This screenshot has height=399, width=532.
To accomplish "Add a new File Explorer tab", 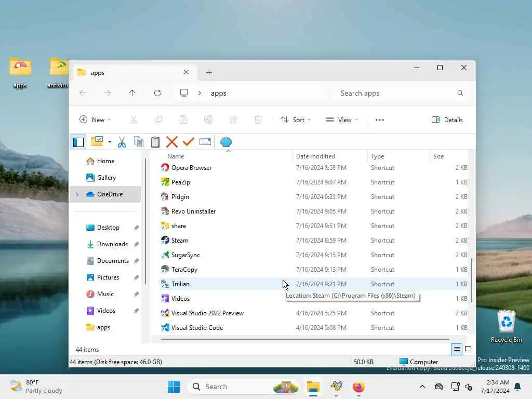I will click(209, 72).
